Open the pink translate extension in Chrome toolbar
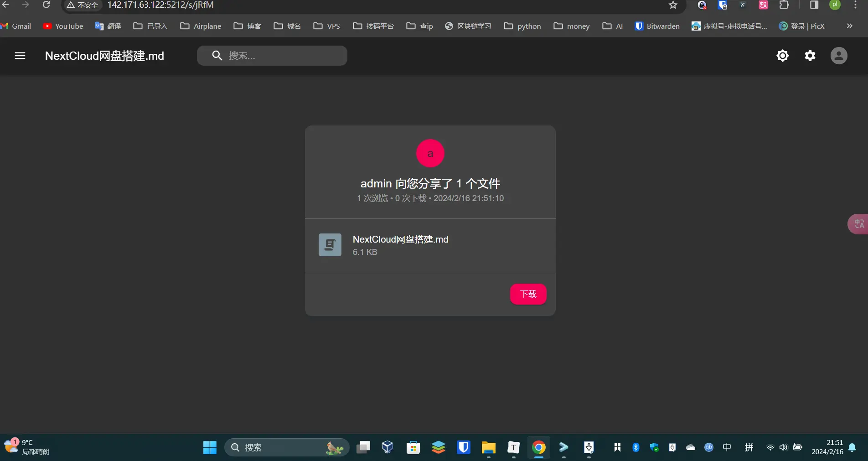868x461 pixels. pos(763,5)
